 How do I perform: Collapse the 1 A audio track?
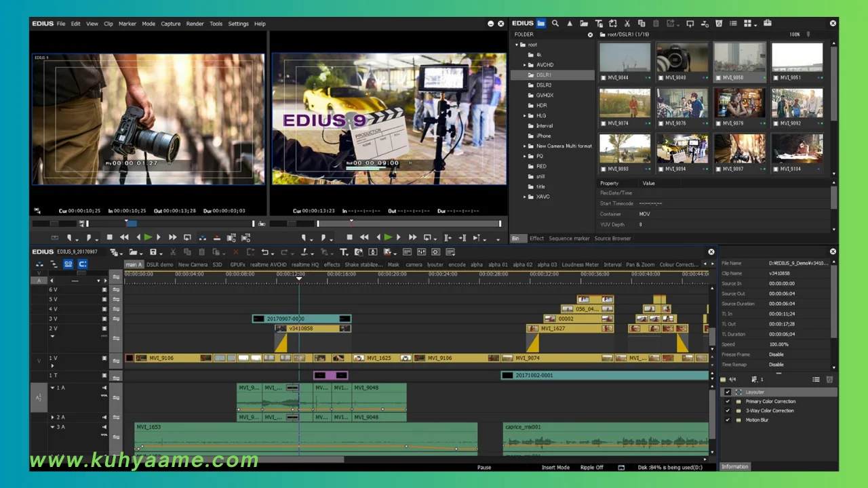point(52,388)
